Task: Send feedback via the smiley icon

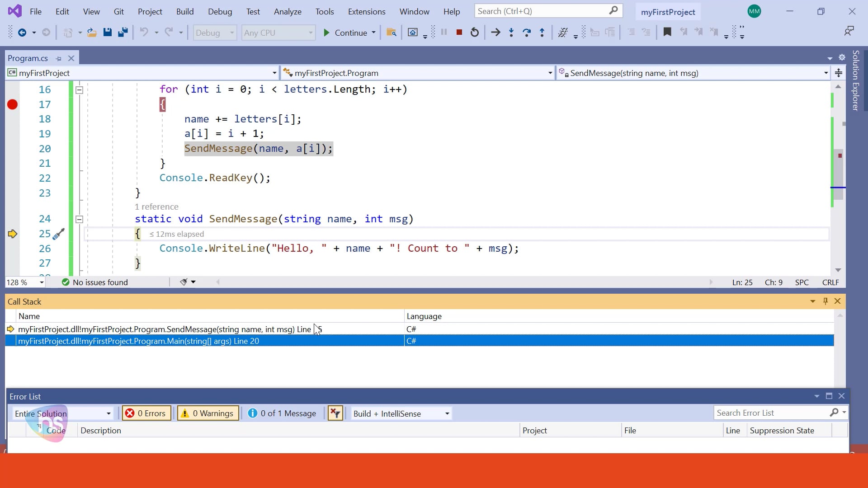Action: 849,31
